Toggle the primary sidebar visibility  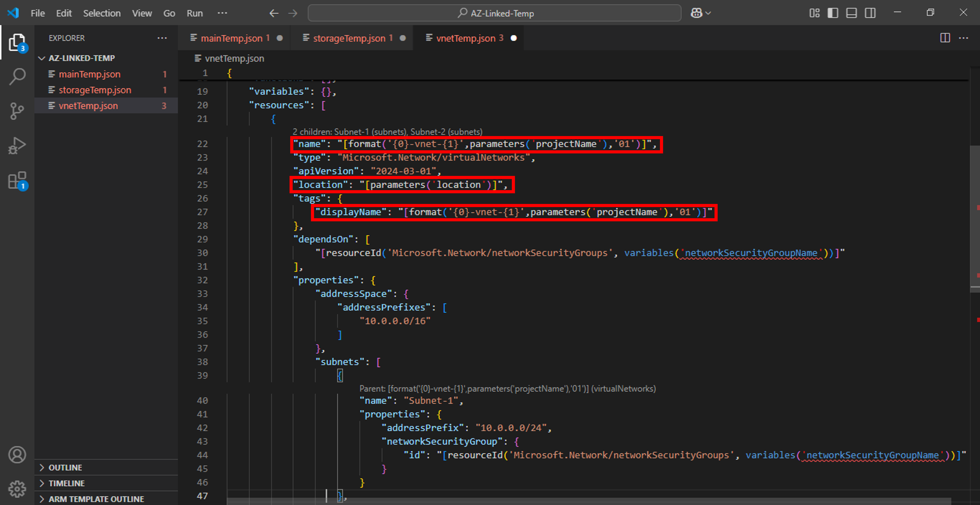point(833,12)
